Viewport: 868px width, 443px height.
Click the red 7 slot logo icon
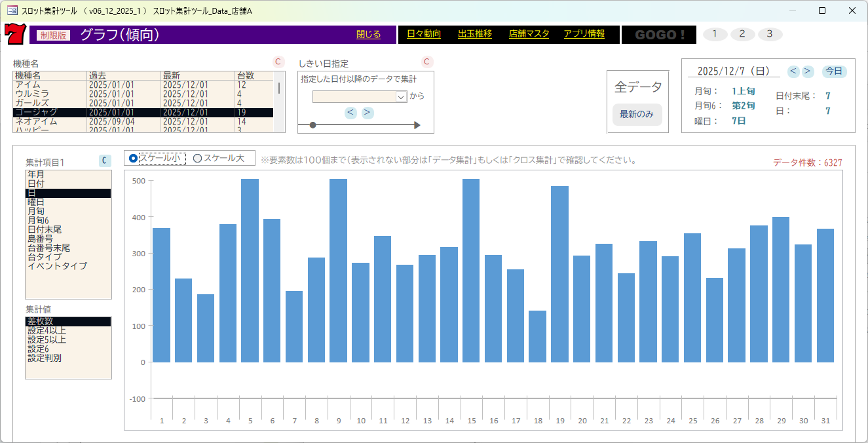[x=14, y=35]
